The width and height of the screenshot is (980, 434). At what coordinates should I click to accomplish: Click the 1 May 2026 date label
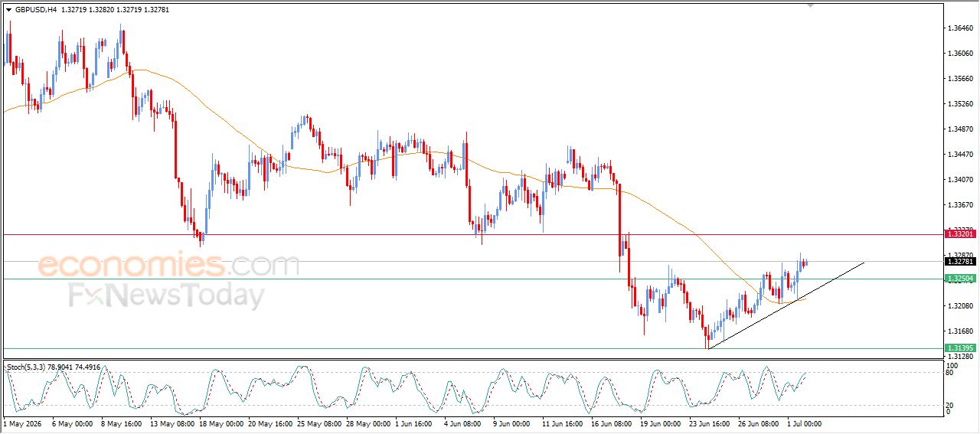point(22,423)
